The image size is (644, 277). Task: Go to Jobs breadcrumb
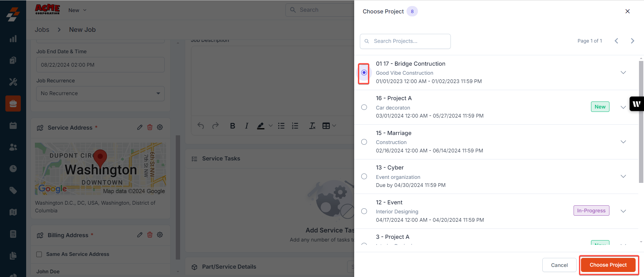pyautogui.click(x=42, y=30)
